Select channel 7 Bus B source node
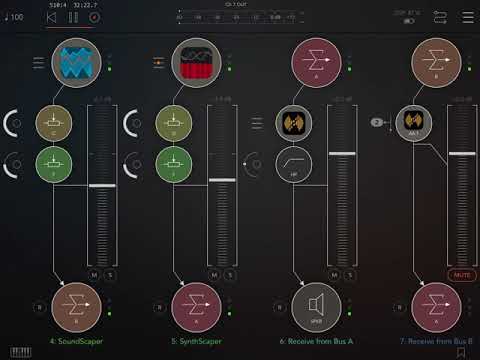Image resolution: width=480 pixels, height=360 pixels. pyautogui.click(x=436, y=63)
